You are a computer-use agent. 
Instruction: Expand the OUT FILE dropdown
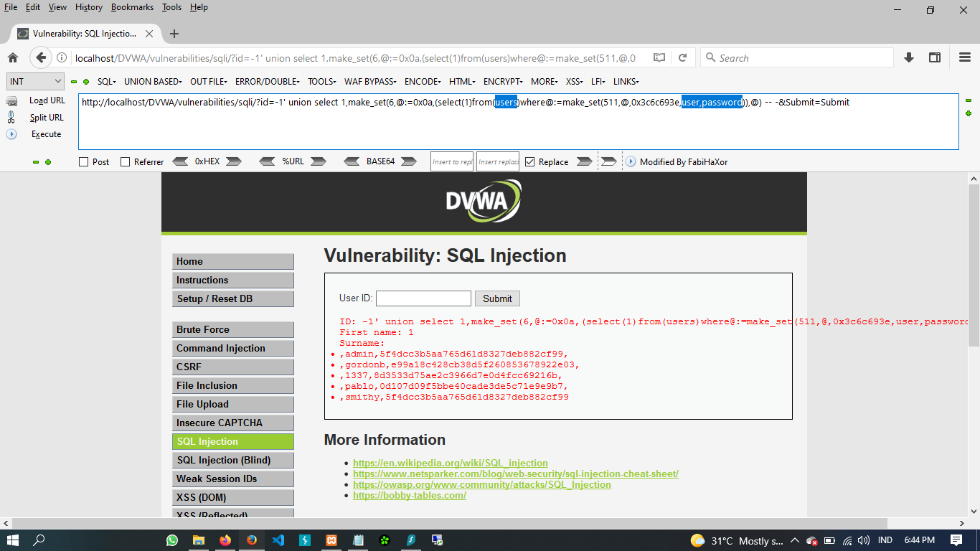click(x=209, y=82)
